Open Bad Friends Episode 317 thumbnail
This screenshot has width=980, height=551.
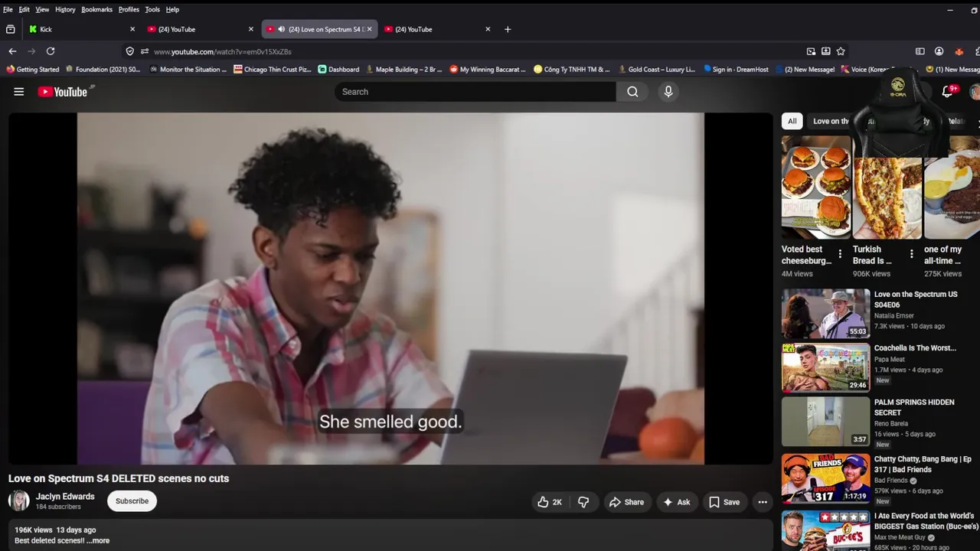coord(825,478)
